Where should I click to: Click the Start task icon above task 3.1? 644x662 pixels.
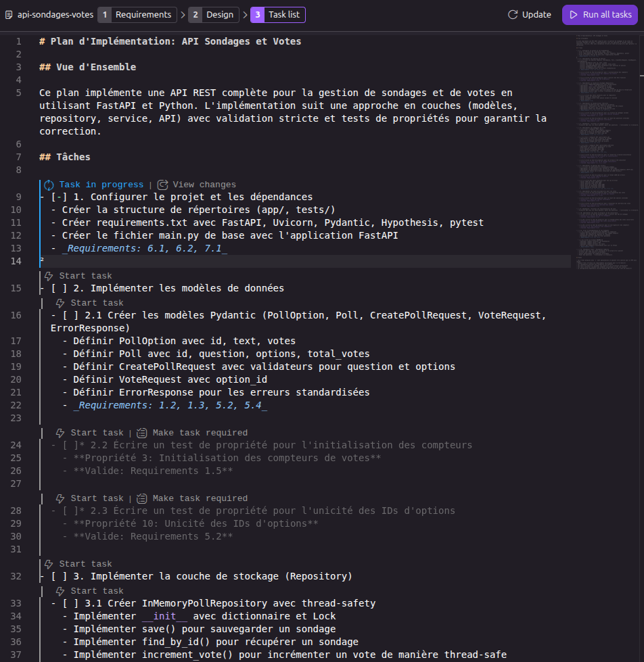[x=62, y=590]
